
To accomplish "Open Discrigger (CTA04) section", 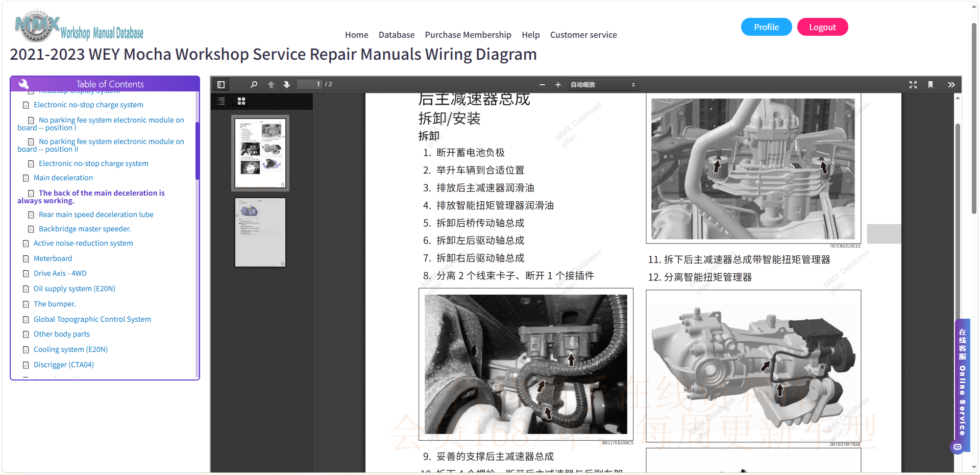I will click(x=64, y=365).
